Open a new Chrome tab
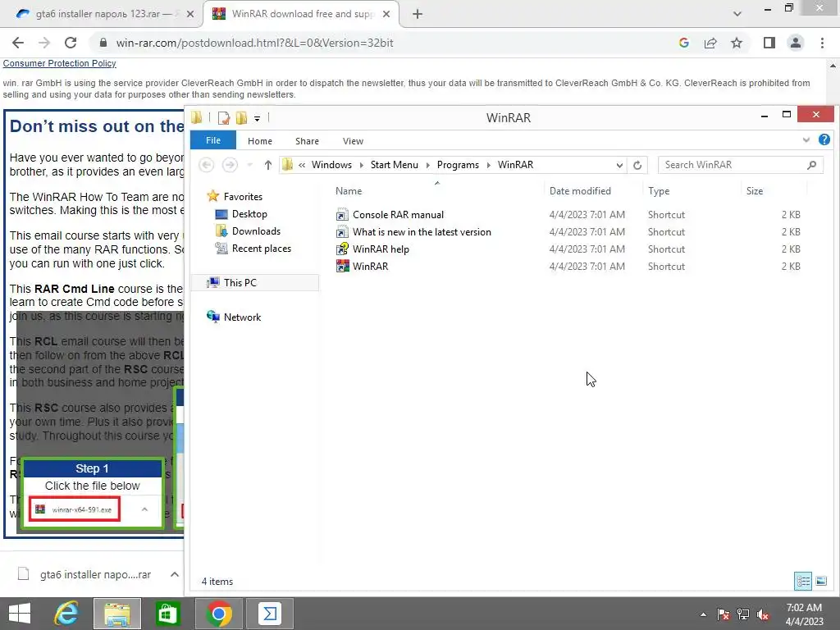840x630 pixels. (x=418, y=14)
